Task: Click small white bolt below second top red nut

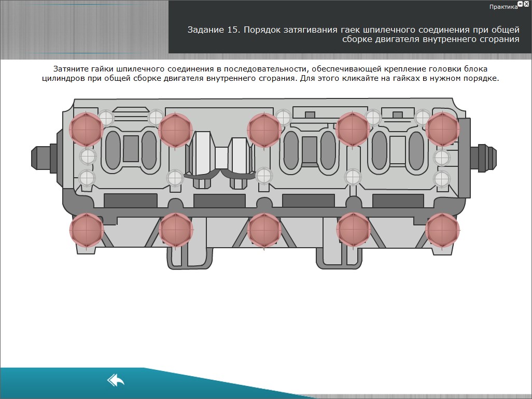Action: click(x=175, y=177)
